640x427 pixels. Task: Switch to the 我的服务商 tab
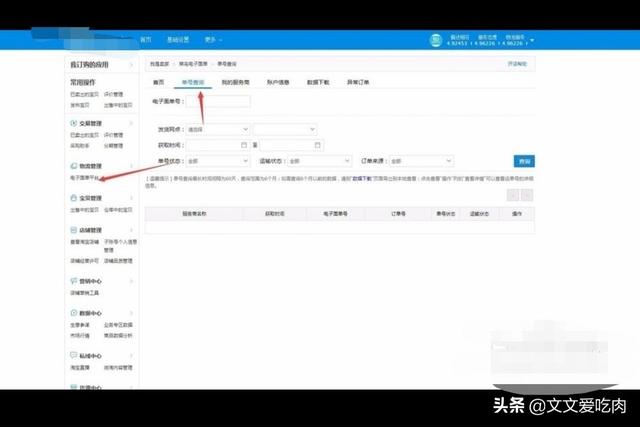click(x=235, y=81)
